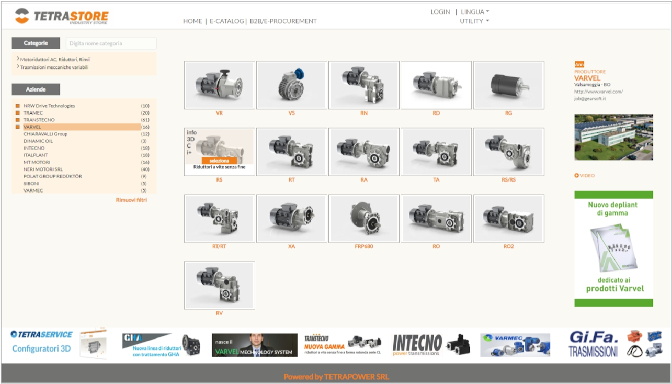
Task: Click the 'Rimuovi filtri' link
Action: tap(131, 200)
